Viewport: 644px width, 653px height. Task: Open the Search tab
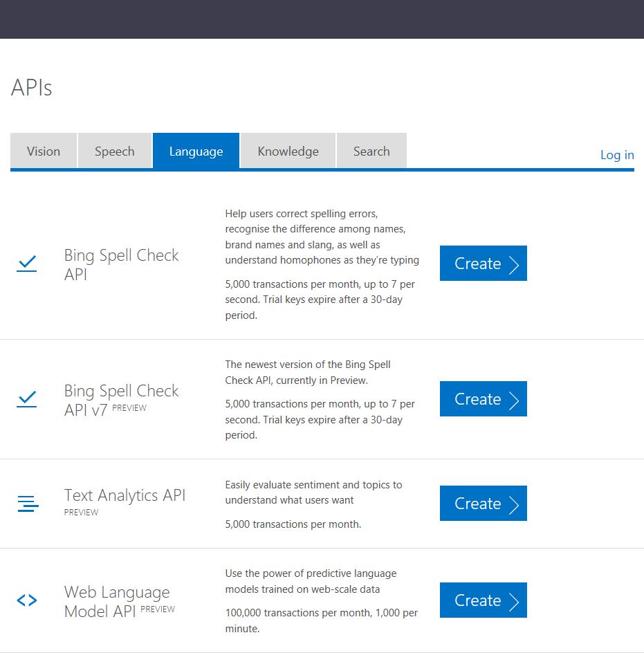(371, 151)
